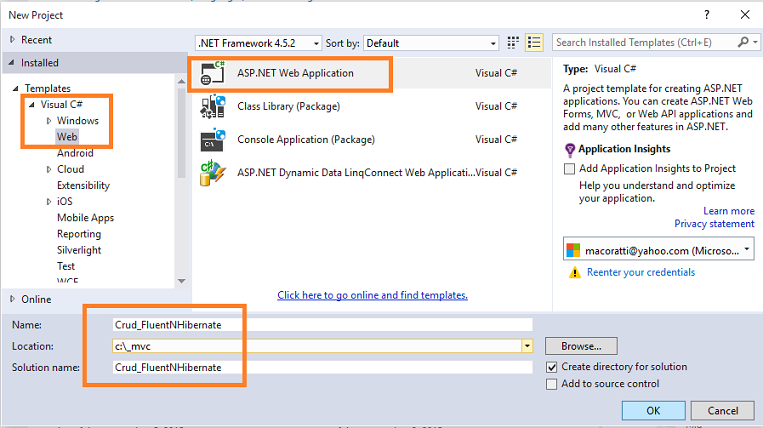Select the Android template category
This screenshot has height=428, width=763.
tap(75, 153)
